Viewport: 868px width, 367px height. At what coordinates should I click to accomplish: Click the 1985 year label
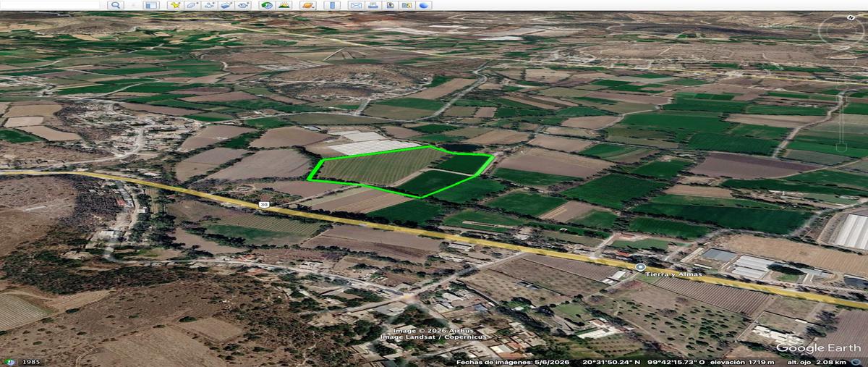point(31,362)
